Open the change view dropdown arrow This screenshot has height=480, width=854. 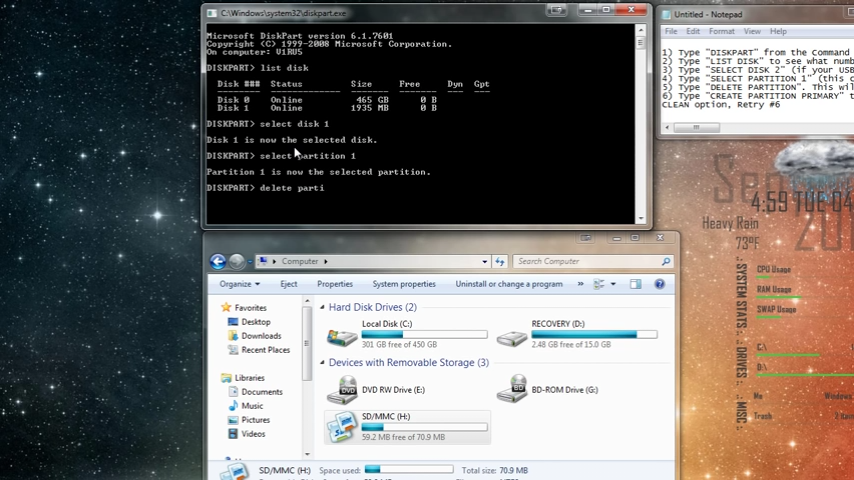point(613,284)
